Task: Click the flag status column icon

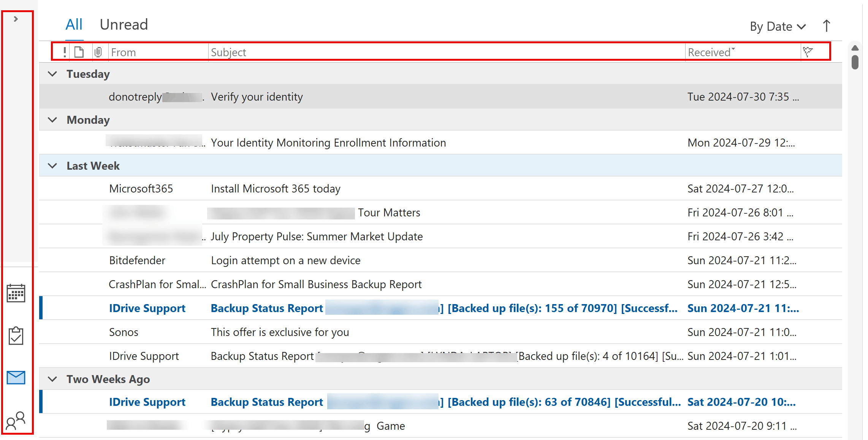Action: [808, 52]
